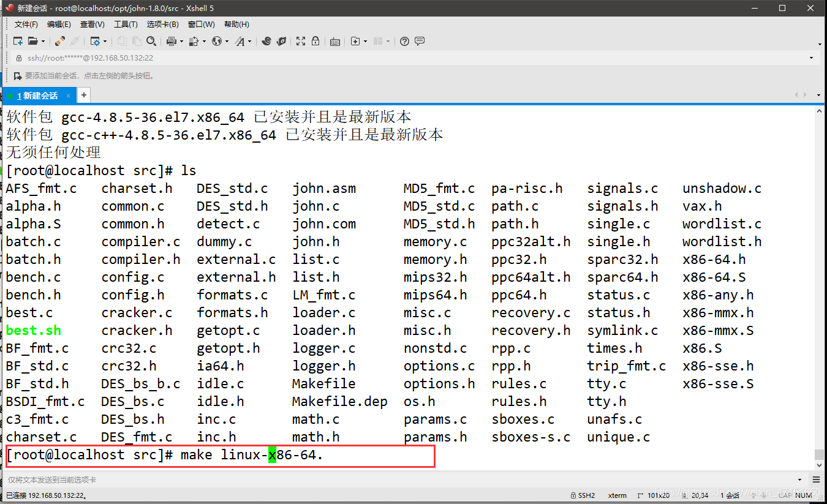Launch Xftp via the swirl icon
This screenshot has width=827, height=504.
266,41
